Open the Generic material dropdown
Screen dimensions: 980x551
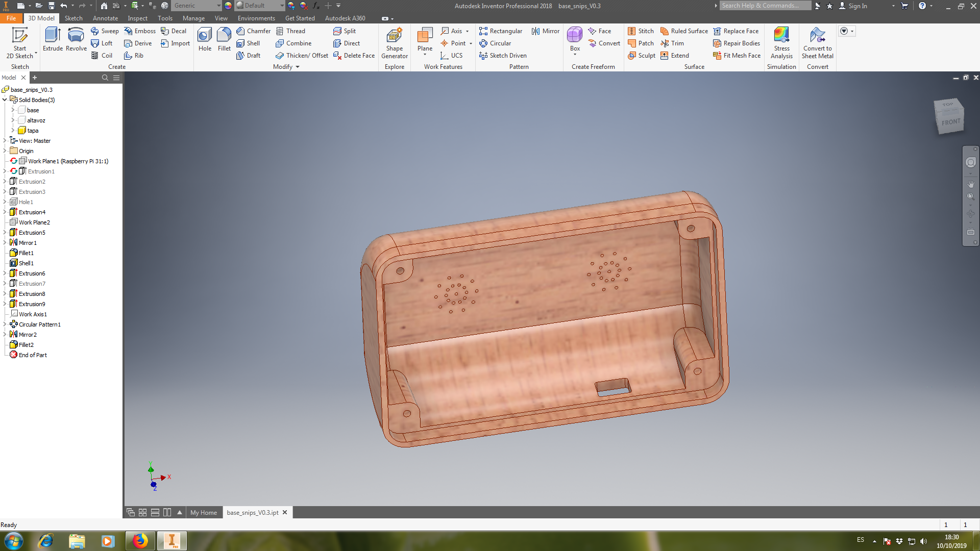coord(219,6)
